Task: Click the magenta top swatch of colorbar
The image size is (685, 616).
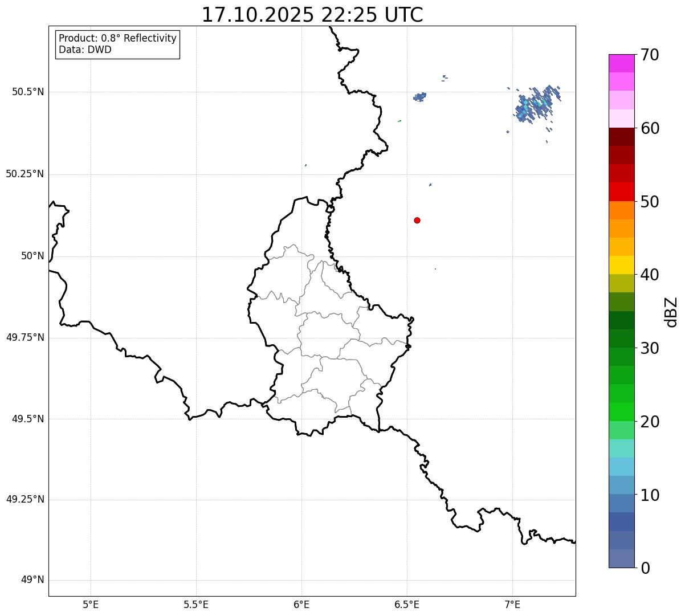Action: [x=621, y=63]
